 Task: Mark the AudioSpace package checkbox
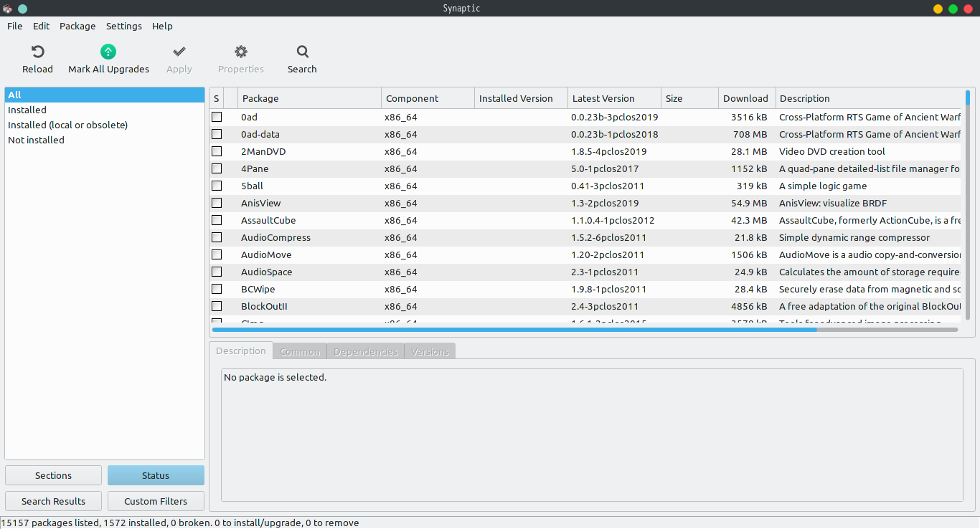click(217, 272)
